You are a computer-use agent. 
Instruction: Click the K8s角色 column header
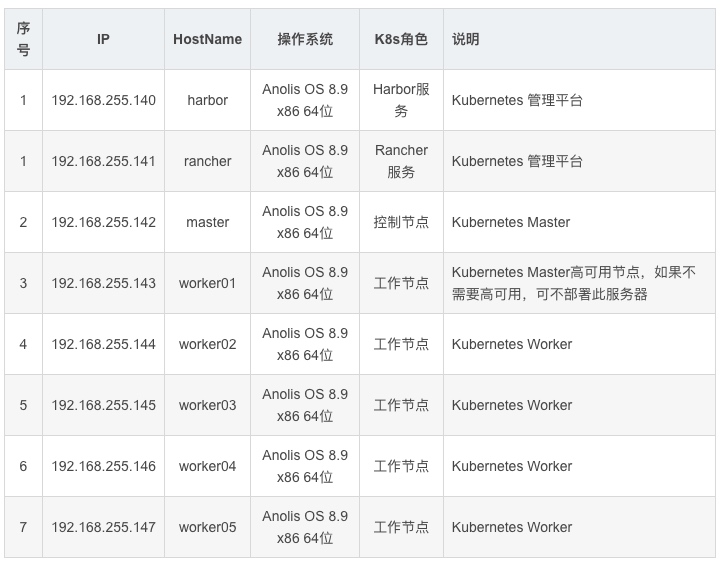pos(400,39)
